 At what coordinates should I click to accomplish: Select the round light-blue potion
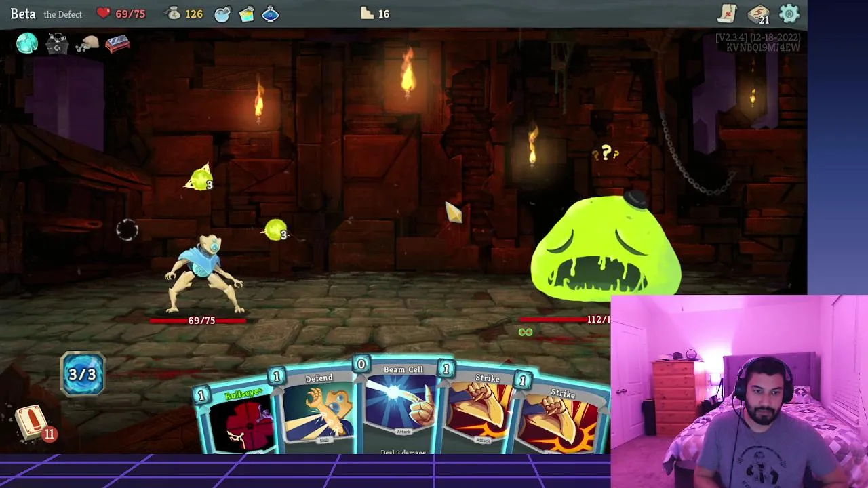(222, 14)
